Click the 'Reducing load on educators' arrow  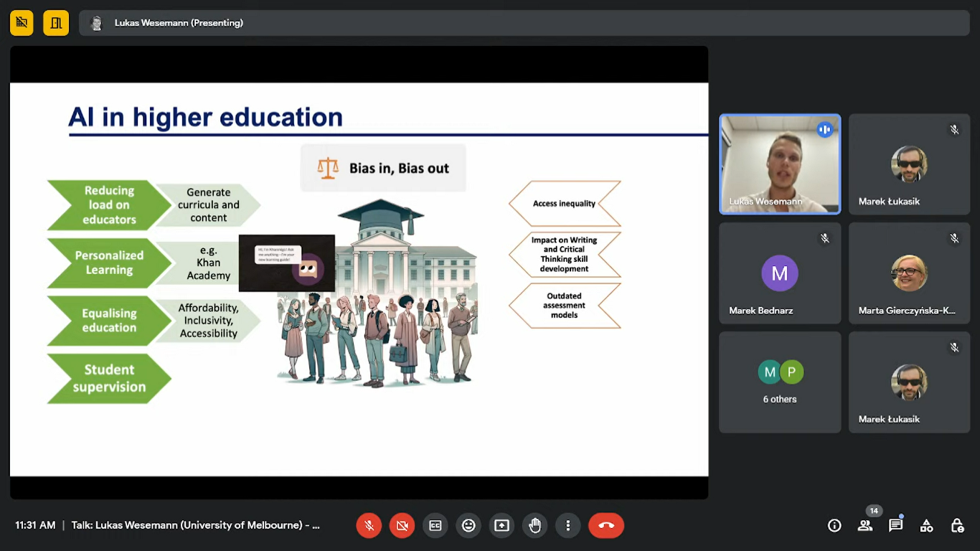[109, 205]
